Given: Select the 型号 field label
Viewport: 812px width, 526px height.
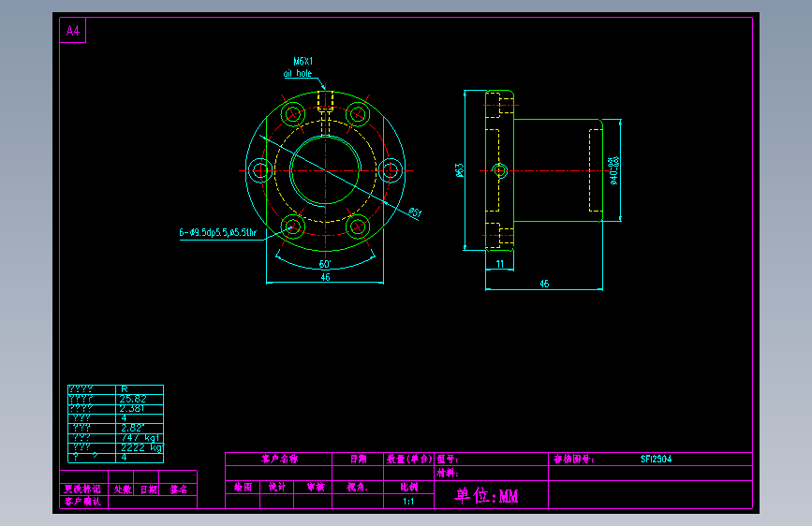Looking at the screenshot, I should pyautogui.click(x=448, y=459).
